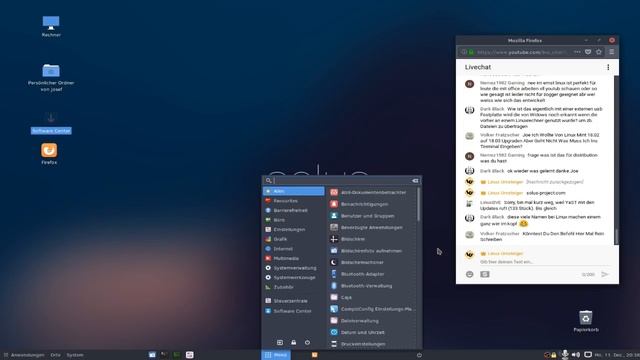The width and height of the screenshot is (640, 360).
Task: Click the file manager launcher on the panel
Action: 152,355
